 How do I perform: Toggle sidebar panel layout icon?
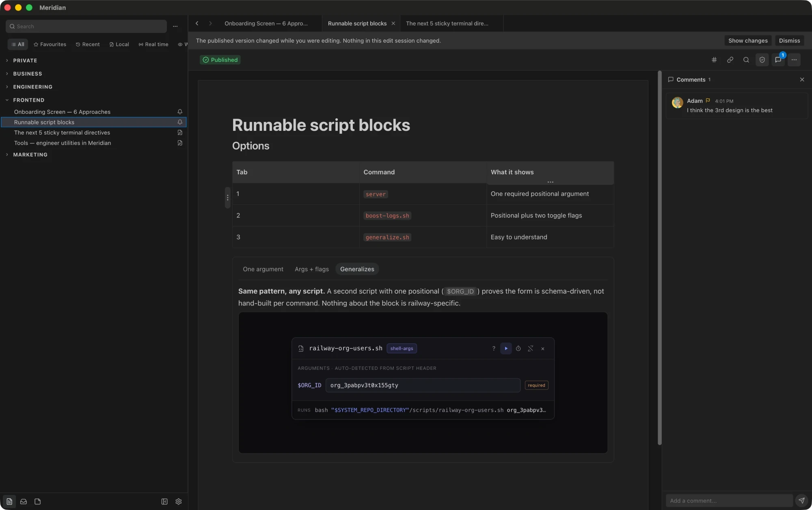[164, 501]
